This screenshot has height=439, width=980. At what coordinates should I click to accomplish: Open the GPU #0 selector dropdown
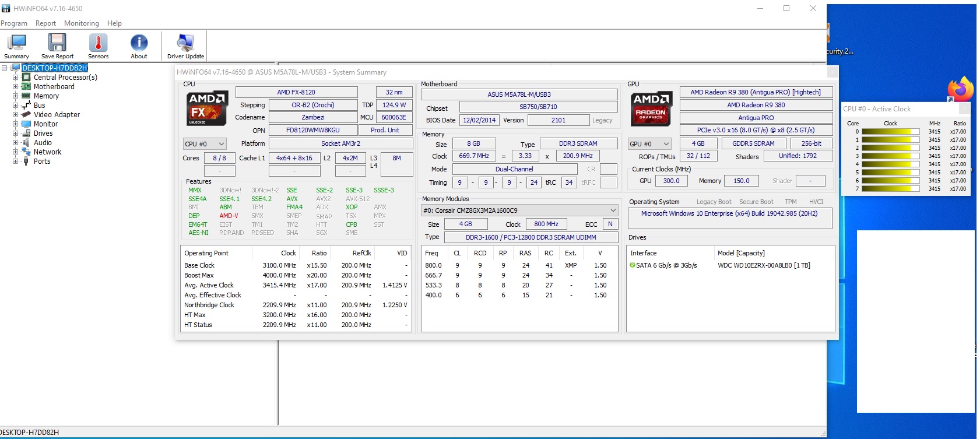[649, 143]
